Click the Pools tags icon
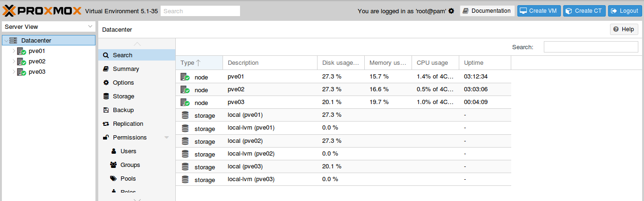The image size is (644, 201). [x=113, y=179]
